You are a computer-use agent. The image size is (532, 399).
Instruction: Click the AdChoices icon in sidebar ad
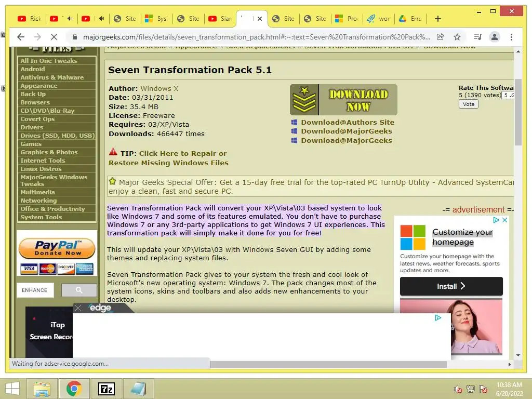(496, 220)
